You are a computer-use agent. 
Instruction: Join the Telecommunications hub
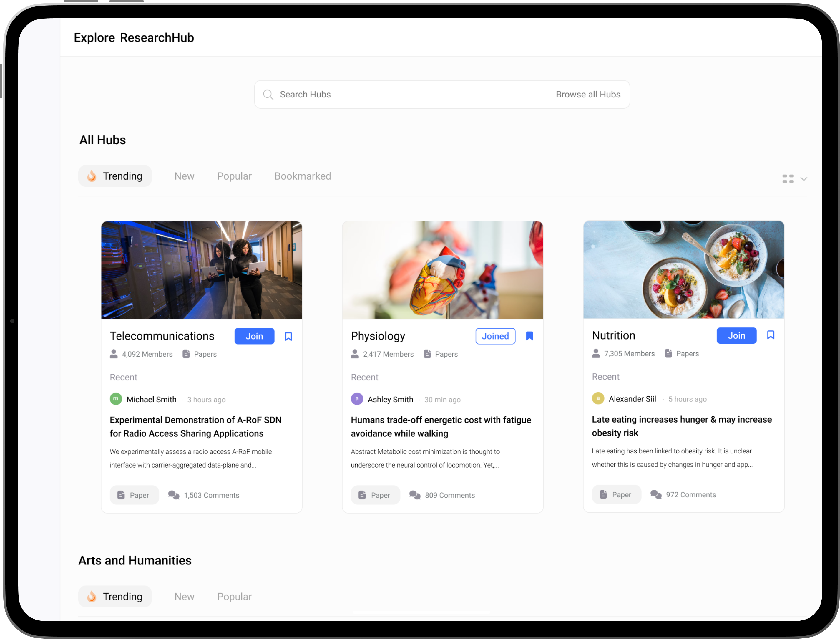pyautogui.click(x=254, y=336)
